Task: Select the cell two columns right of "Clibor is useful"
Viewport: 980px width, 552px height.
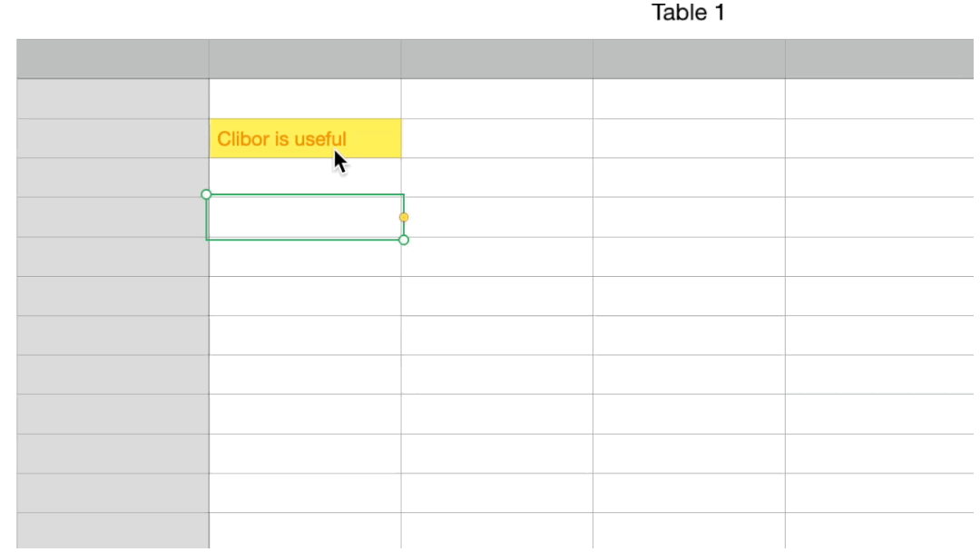Action: point(690,138)
